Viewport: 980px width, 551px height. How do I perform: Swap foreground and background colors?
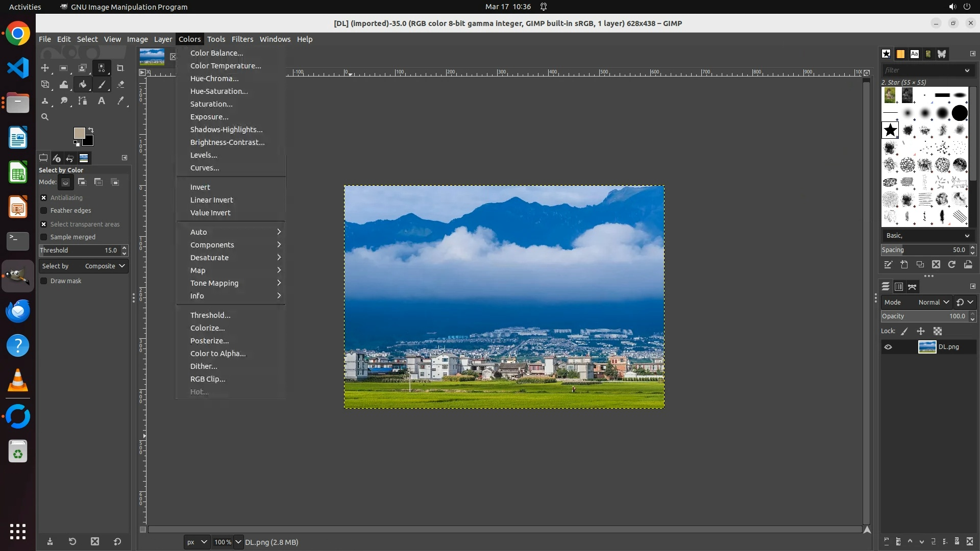click(x=91, y=130)
